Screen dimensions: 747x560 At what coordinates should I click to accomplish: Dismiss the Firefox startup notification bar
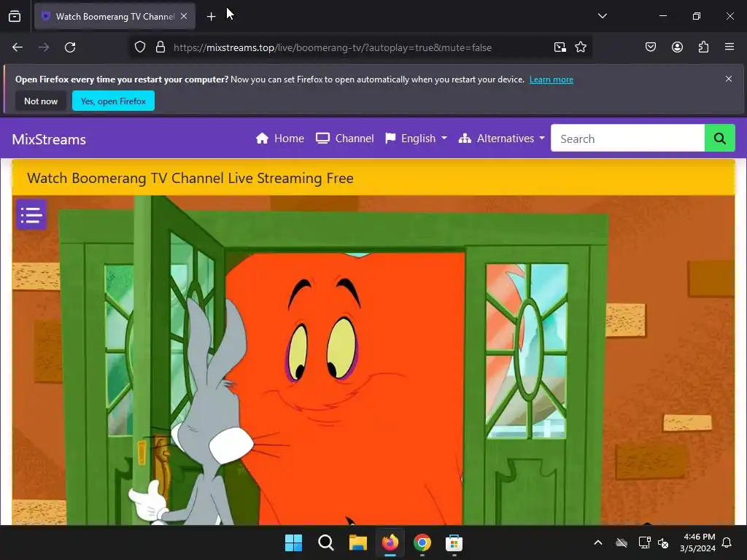coord(729,79)
